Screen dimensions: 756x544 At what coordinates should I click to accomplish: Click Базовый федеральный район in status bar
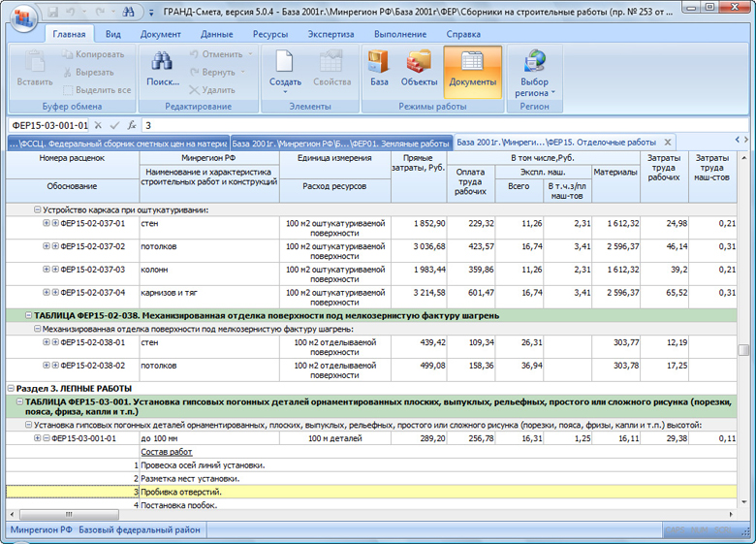click(x=140, y=529)
